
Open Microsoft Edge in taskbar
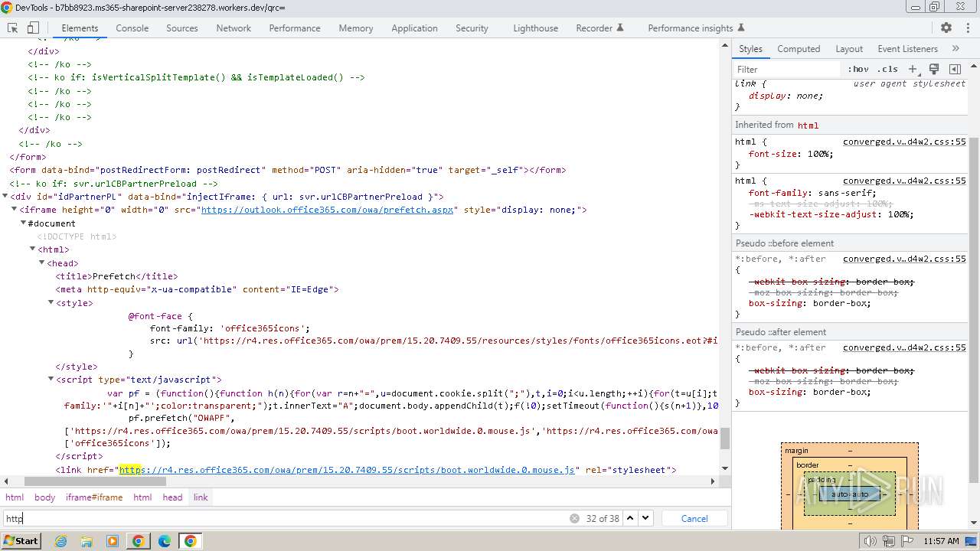[165, 541]
